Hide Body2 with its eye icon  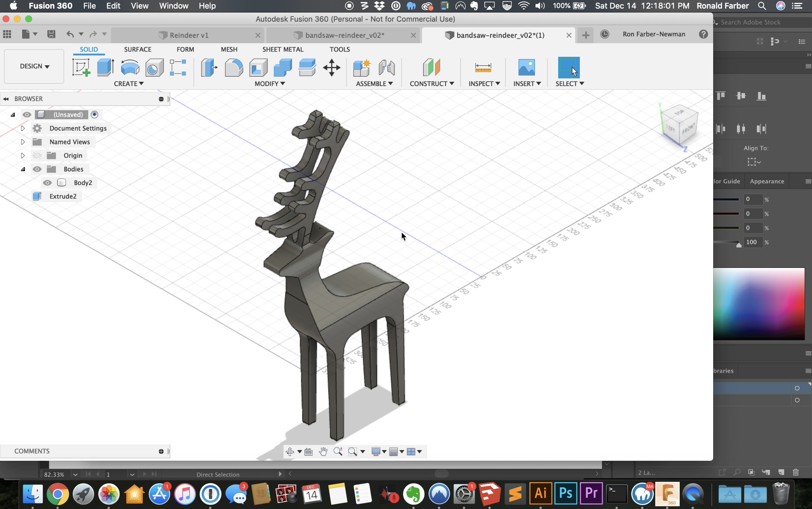(47, 183)
